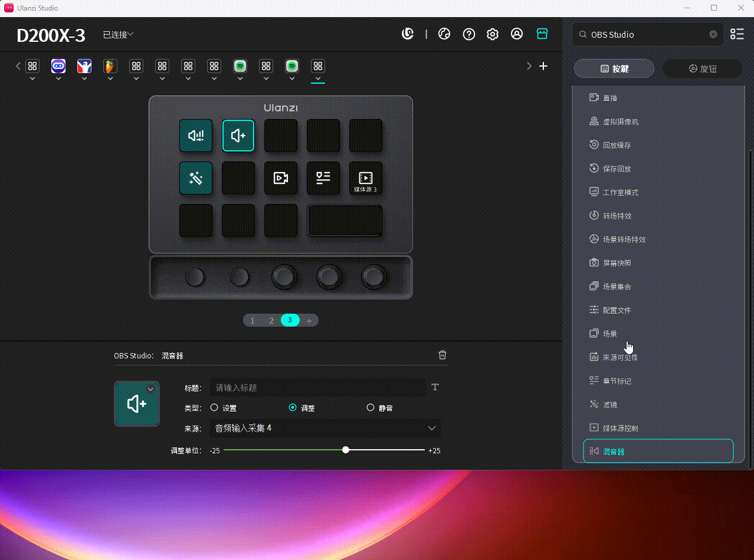
Task: Click the camera key on the deck
Action: (x=281, y=178)
